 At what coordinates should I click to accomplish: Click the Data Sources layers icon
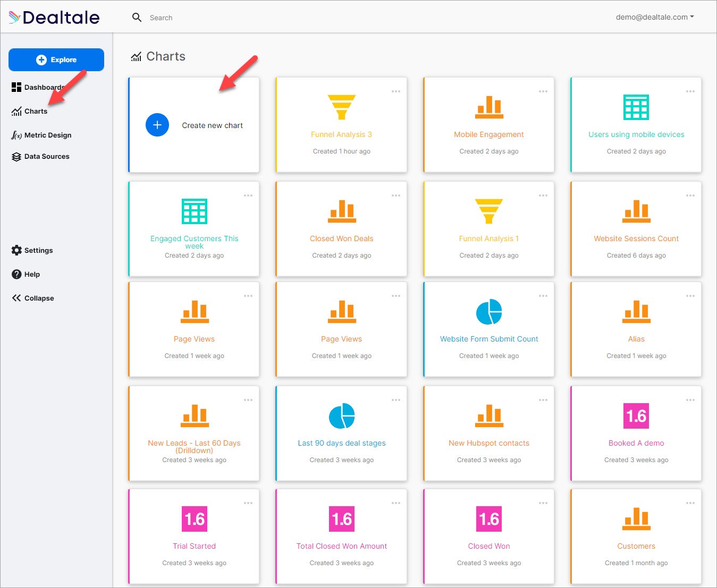[x=16, y=157]
